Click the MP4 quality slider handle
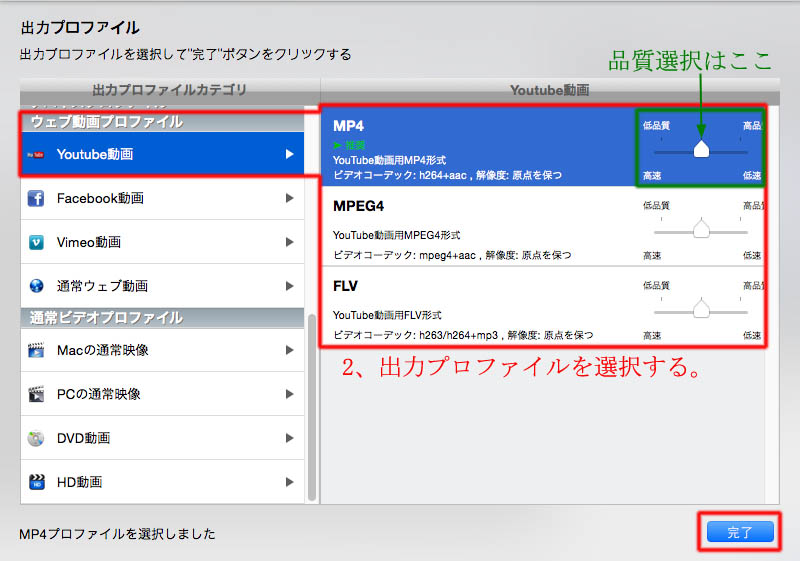 click(x=702, y=148)
